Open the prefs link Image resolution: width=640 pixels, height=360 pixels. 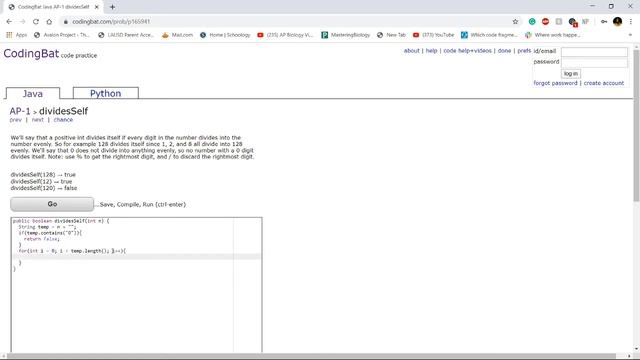coord(524,51)
